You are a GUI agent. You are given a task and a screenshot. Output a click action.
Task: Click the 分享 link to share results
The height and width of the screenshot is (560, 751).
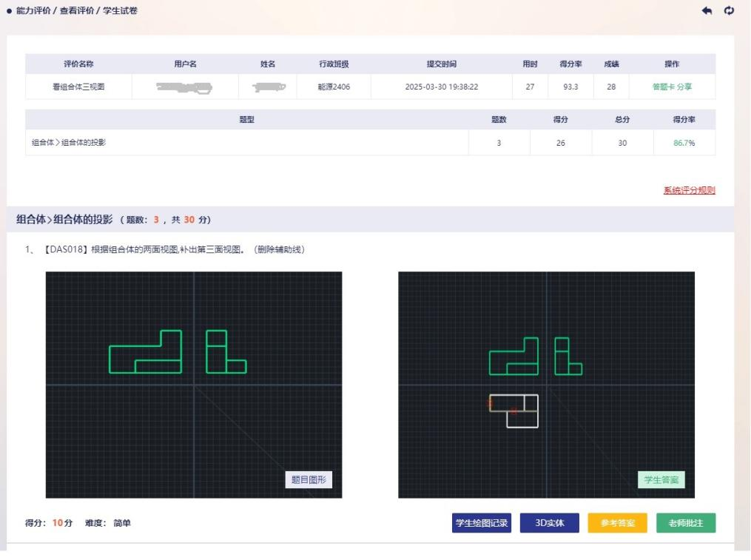[x=684, y=87]
